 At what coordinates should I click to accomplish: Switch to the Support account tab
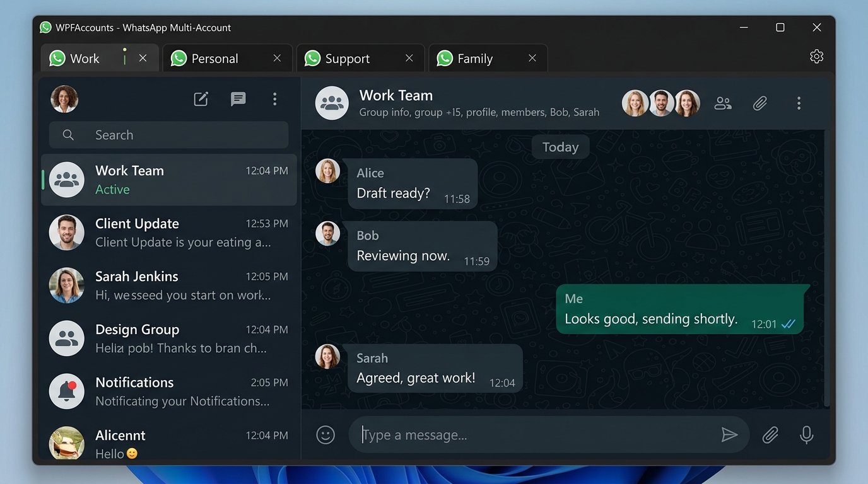click(361, 58)
